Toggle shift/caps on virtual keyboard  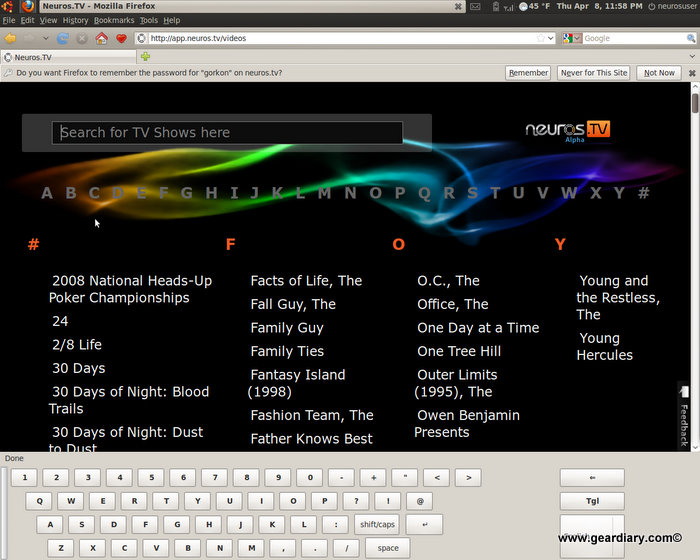pos(377,525)
